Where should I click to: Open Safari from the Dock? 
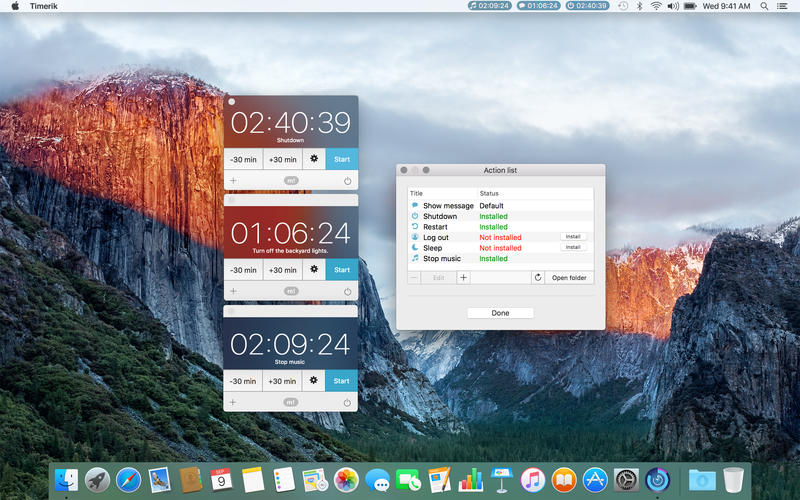click(x=128, y=480)
